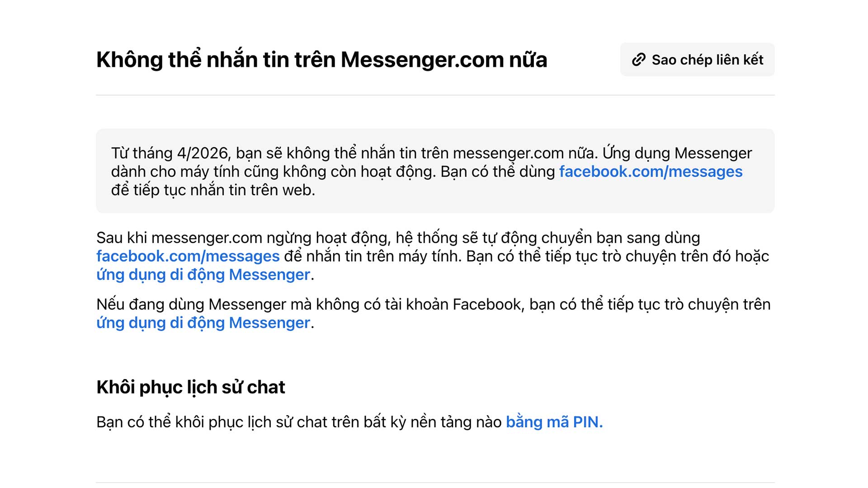
Task: Open Messenger mobile app link below "Nếu đang dùng"
Action: pyautogui.click(x=203, y=323)
